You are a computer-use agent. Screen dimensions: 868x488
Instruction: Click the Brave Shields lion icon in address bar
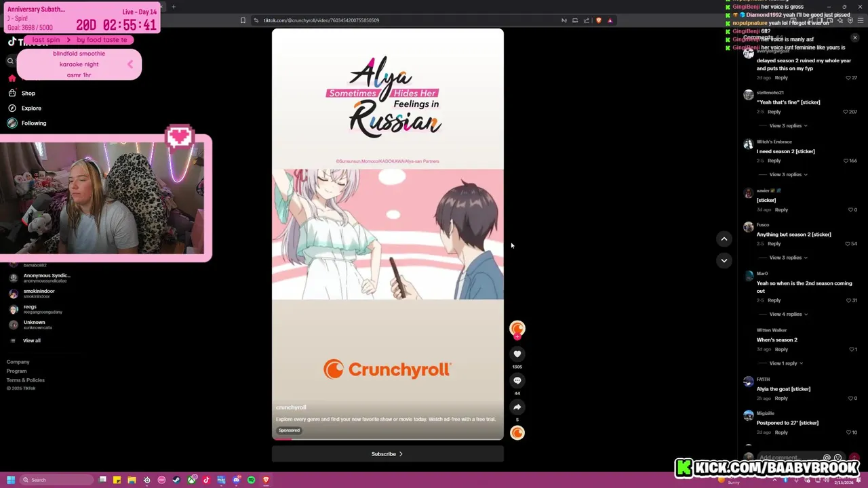click(x=598, y=20)
